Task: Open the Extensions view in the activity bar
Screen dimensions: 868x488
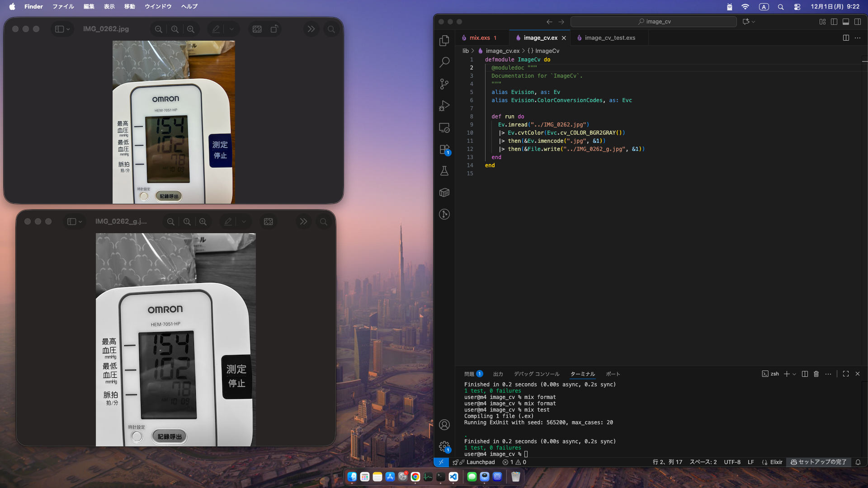Action: [444, 150]
